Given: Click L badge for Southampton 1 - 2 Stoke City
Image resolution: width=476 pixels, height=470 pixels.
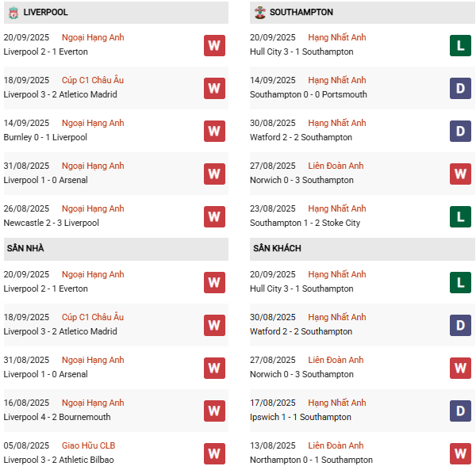Looking at the screenshot, I should pos(460,216).
